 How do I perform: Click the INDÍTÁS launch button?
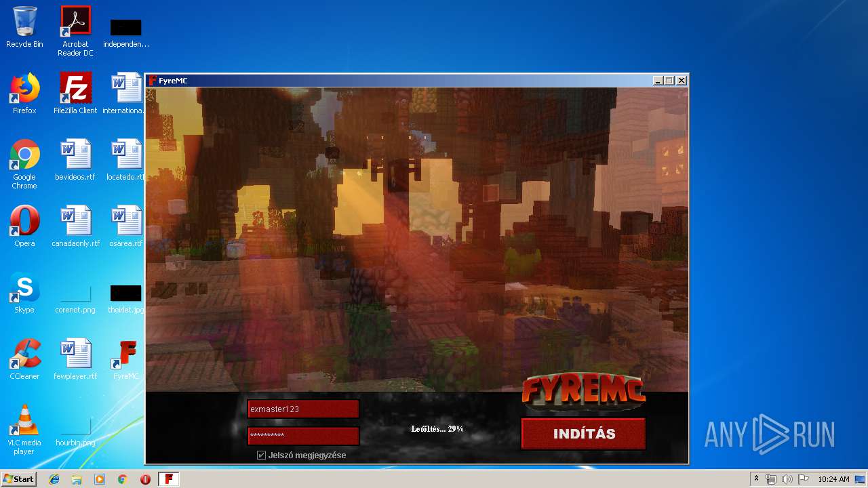tap(584, 434)
